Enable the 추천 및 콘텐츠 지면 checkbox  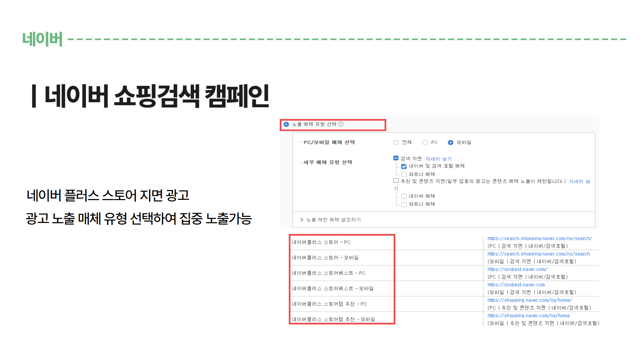(x=396, y=181)
